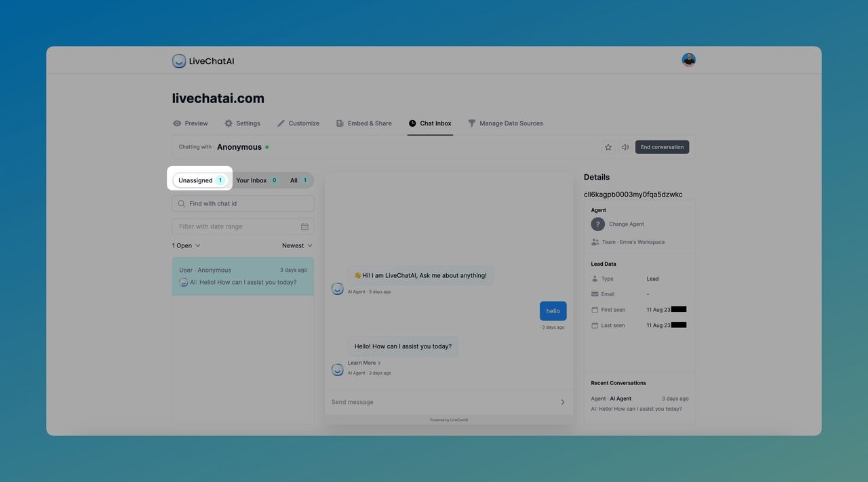868x482 pixels.
Task: Click the unknown agent question-mark avatar
Action: [597, 224]
